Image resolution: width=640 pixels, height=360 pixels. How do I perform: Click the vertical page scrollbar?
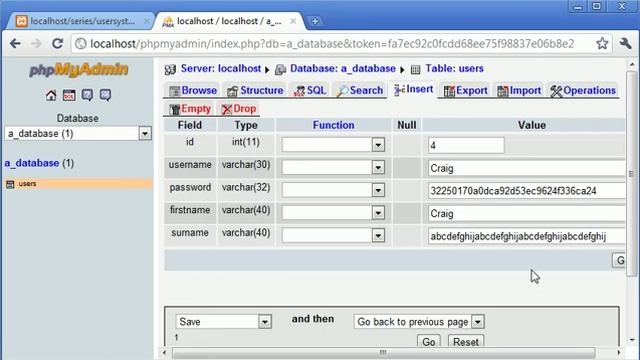[632, 173]
